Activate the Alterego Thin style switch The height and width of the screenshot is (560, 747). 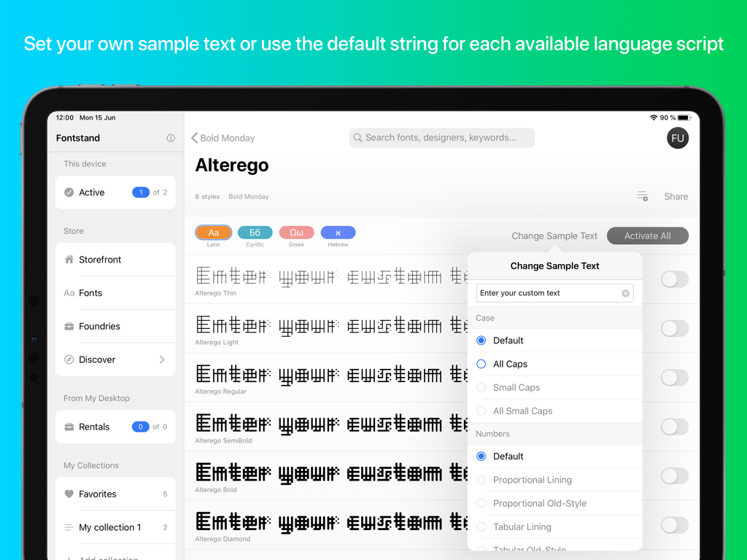click(x=674, y=279)
